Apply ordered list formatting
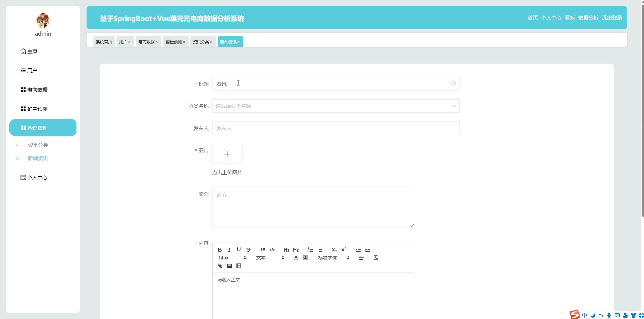The image size is (644, 319). 310,250
